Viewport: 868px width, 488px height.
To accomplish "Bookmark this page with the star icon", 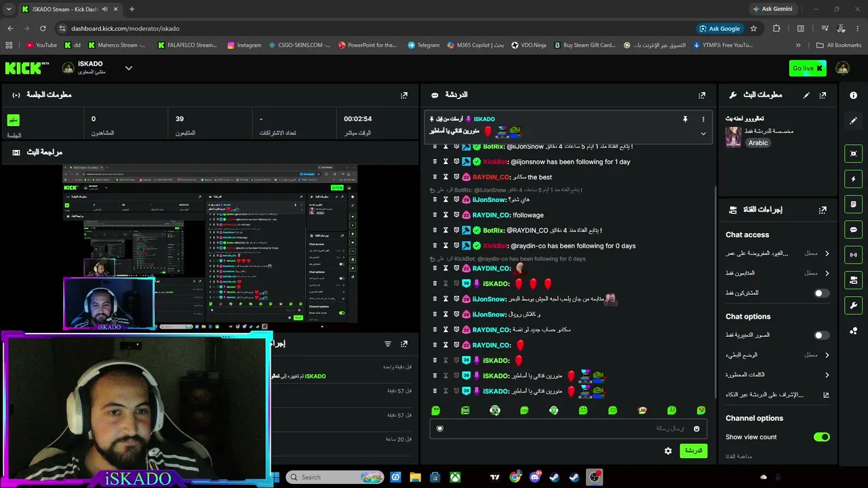I will [x=753, y=28].
